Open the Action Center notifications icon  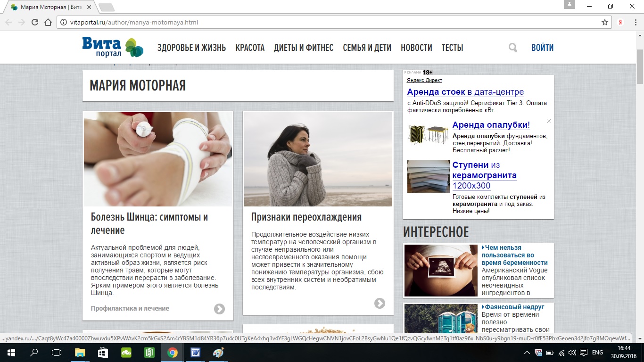click(x=584, y=353)
